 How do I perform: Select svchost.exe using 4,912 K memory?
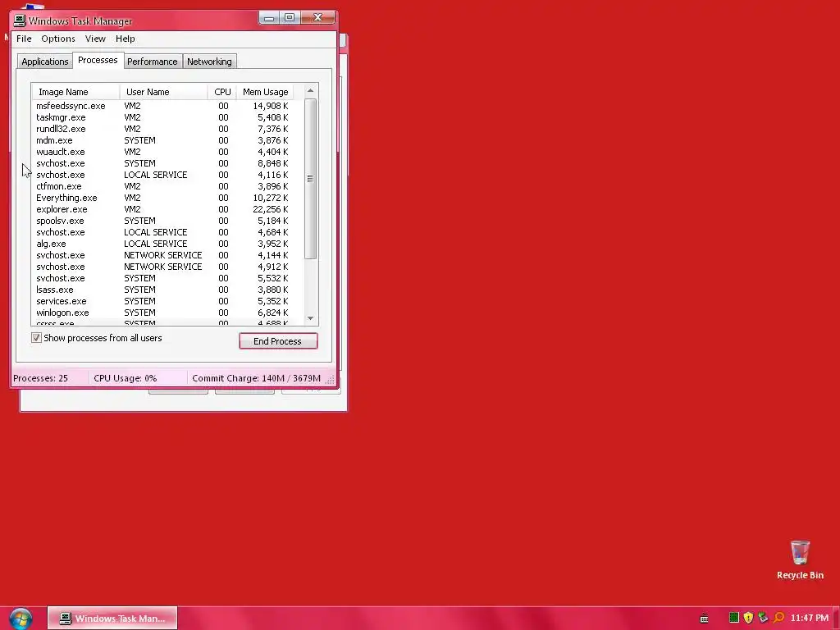(162, 267)
